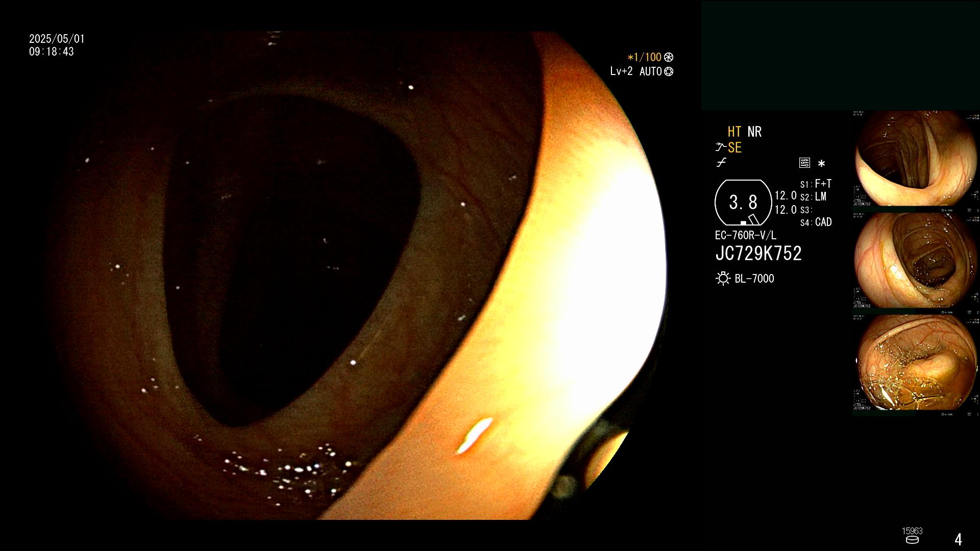The width and height of the screenshot is (980, 551).
Task: Click the shutter speed icon beside 1/100
Action: 669,57
